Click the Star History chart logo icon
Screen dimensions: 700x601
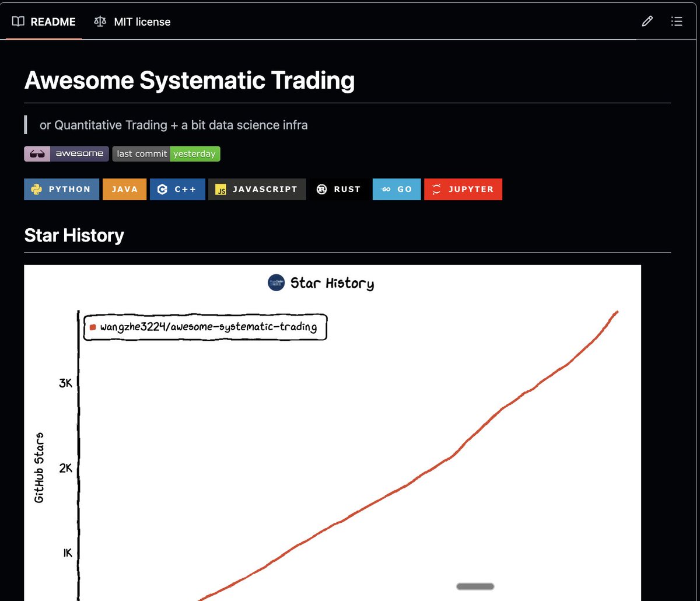click(x=276, y=283)
